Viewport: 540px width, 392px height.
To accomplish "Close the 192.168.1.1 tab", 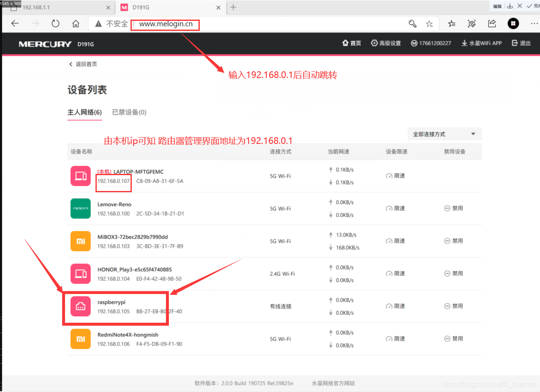I will point(108,8).
